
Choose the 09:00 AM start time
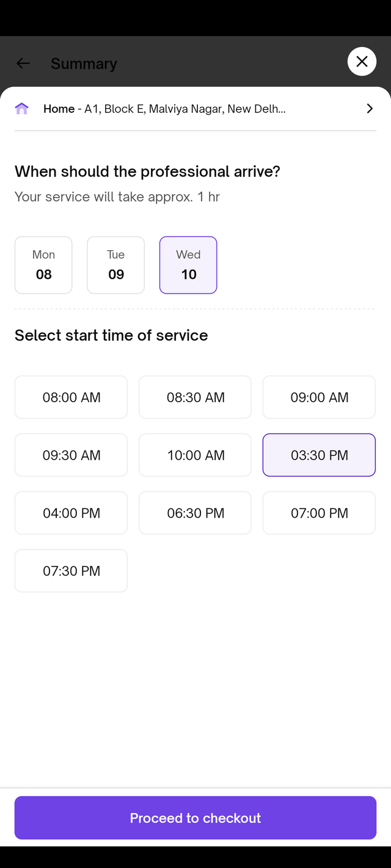[x=319, y=397]
